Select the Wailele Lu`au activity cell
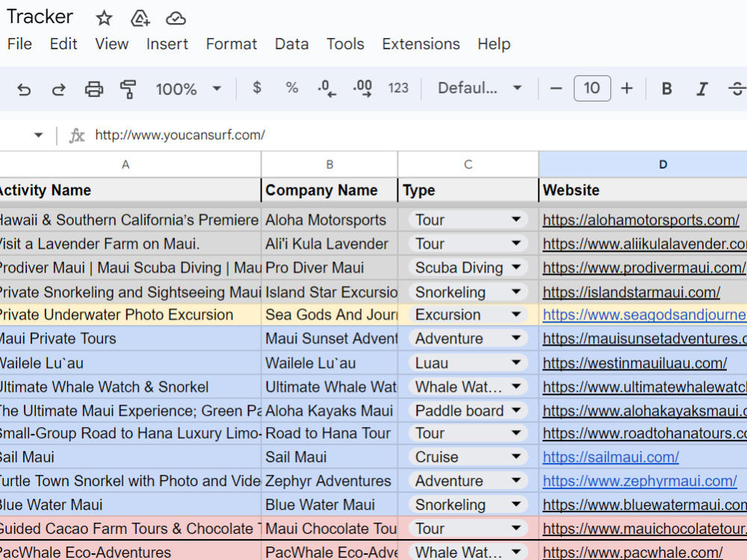747x560 pixels. (x=130, y=363)
